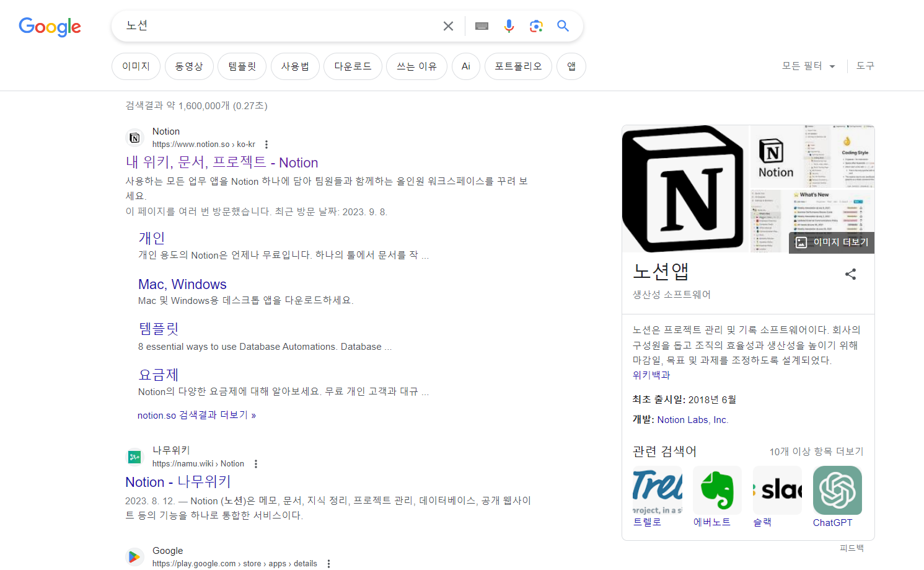Click the Google Play favicon
924x570 pixels.
134,557
